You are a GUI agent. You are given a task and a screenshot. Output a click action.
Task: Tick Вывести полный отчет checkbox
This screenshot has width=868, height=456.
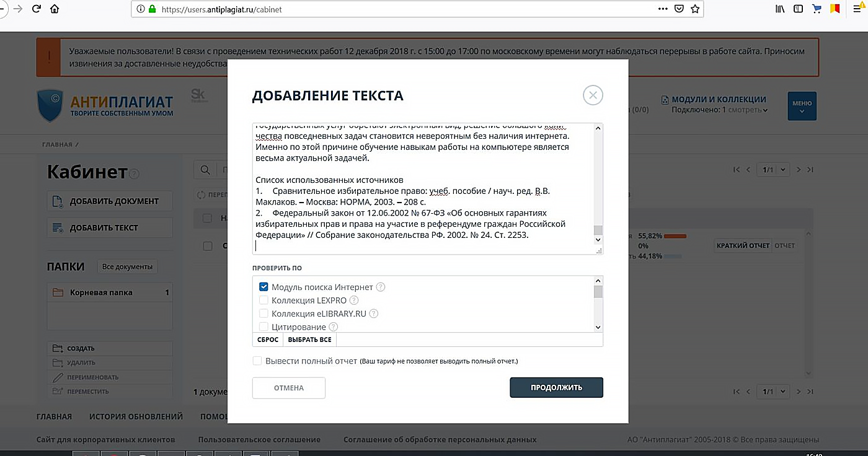tap(257, 361)
